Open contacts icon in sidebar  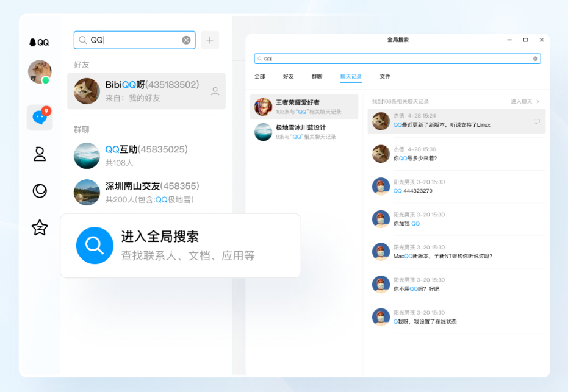click(x=40, y=154)
